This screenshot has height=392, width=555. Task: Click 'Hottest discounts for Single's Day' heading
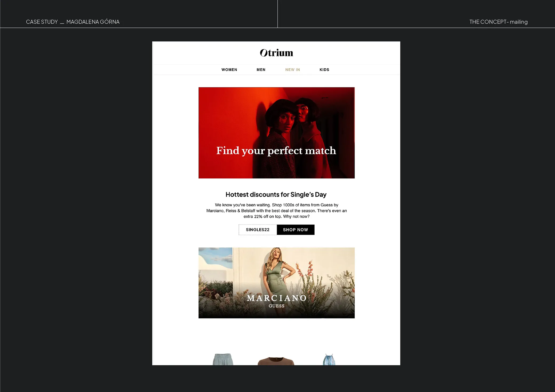(x=276, y=194)
